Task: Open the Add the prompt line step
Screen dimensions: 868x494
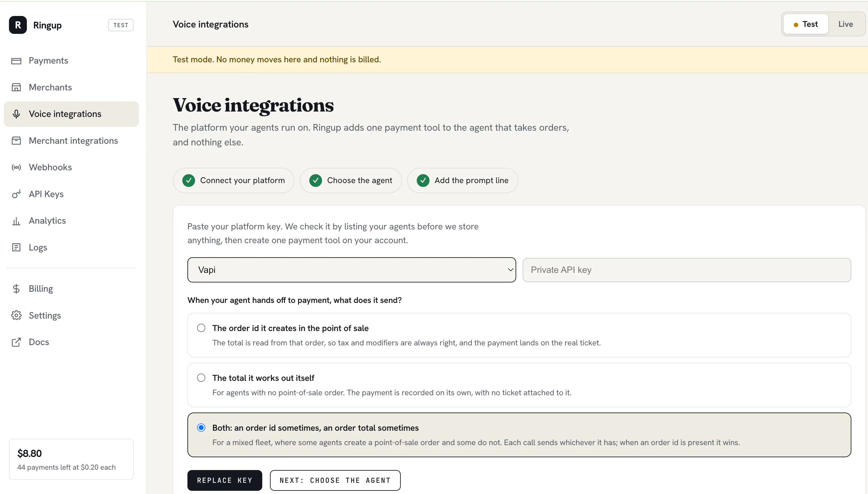Action: (462, 181)
